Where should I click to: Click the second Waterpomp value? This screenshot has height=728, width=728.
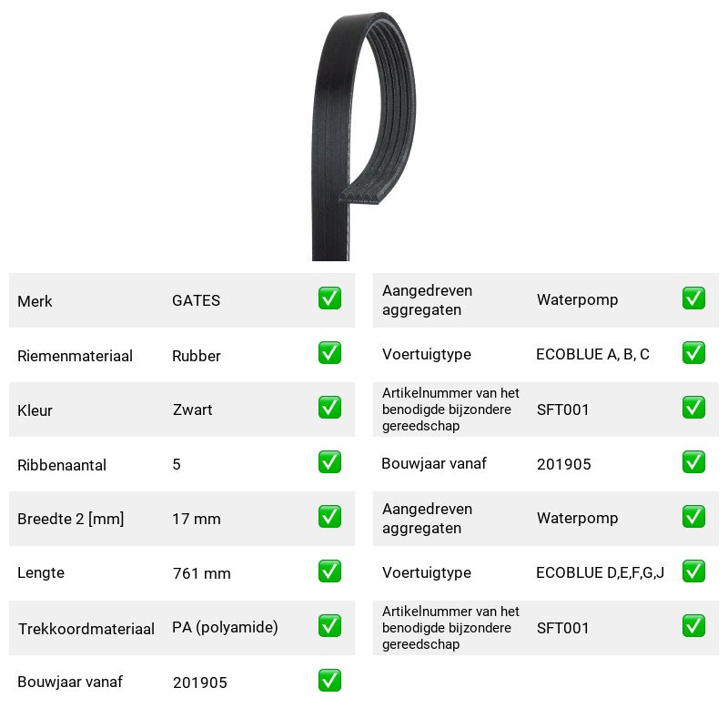(x=577, y=518)
